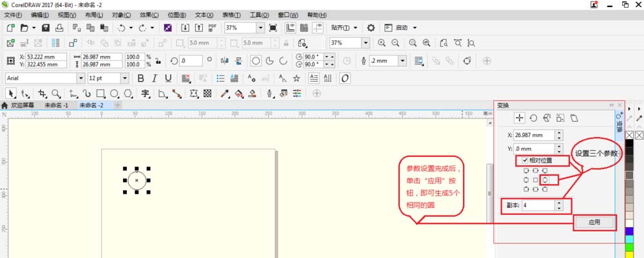Open the Edit (编辑) menu
644x258 pixels.
[40, 15]
